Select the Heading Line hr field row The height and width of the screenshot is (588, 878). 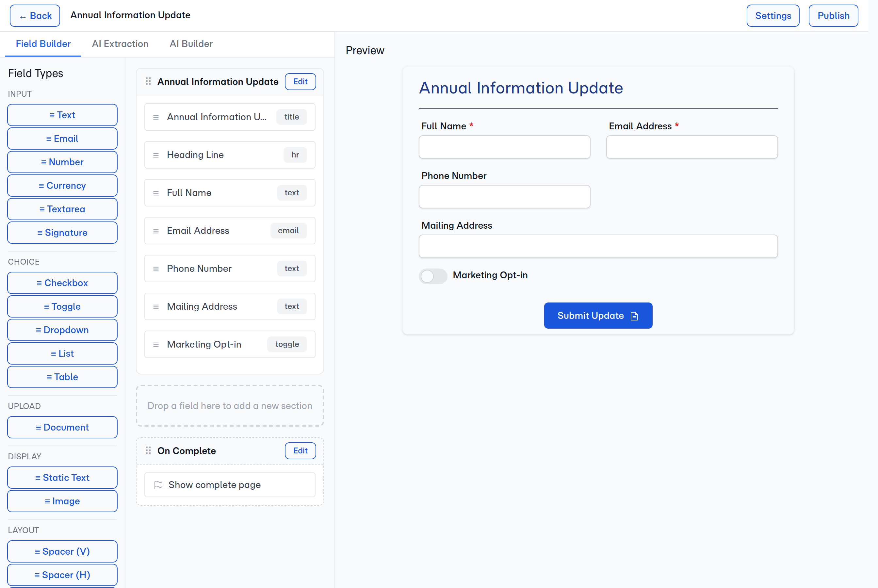coord(230,155)
